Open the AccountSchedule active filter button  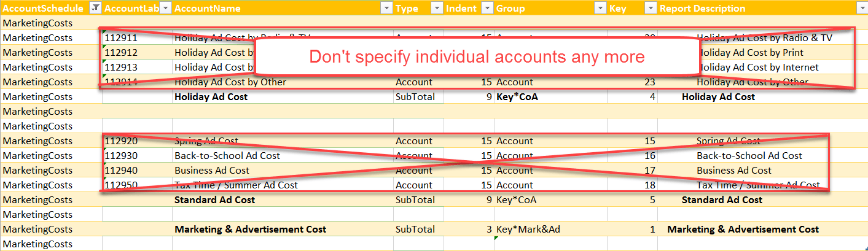[x=95, y=9]
